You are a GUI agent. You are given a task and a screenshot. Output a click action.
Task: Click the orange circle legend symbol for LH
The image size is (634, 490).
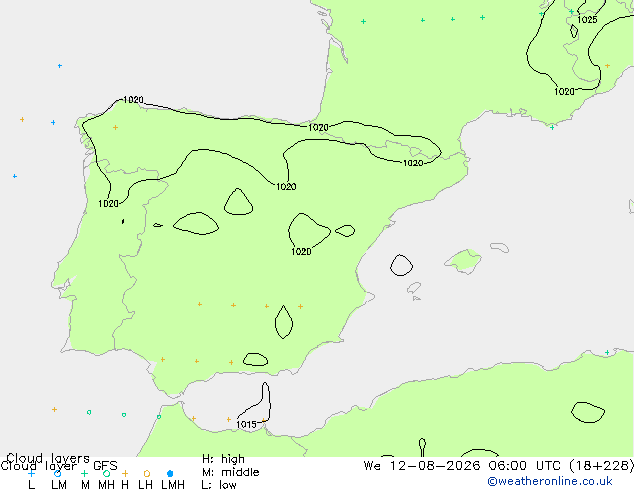pyautogui.click(x=147, y=473)
